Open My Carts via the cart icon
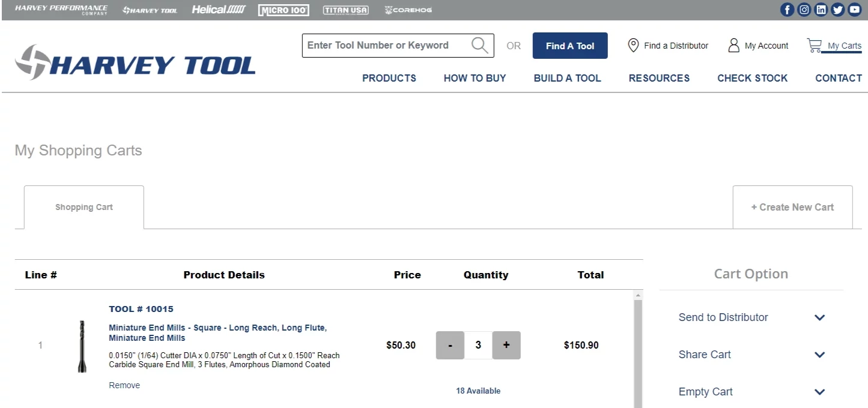This screenshot has width=868, height=408. pos(815,44)
